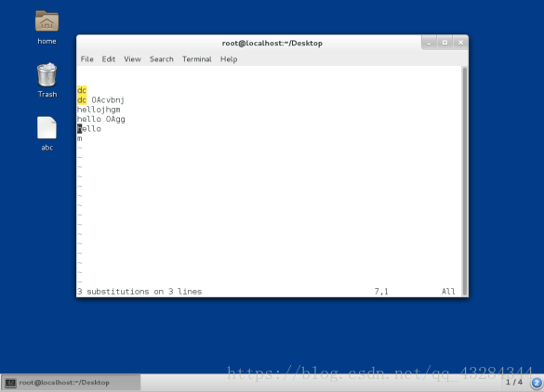This screenshot has width=544, height=392.
Task: Click the terminal icon in the taskbar
Action: coord(10,383)
